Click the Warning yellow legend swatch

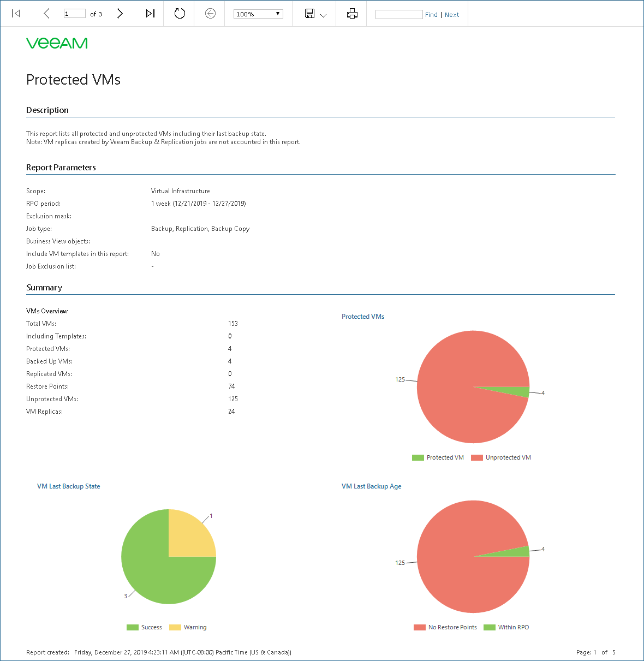click(175, 628)
